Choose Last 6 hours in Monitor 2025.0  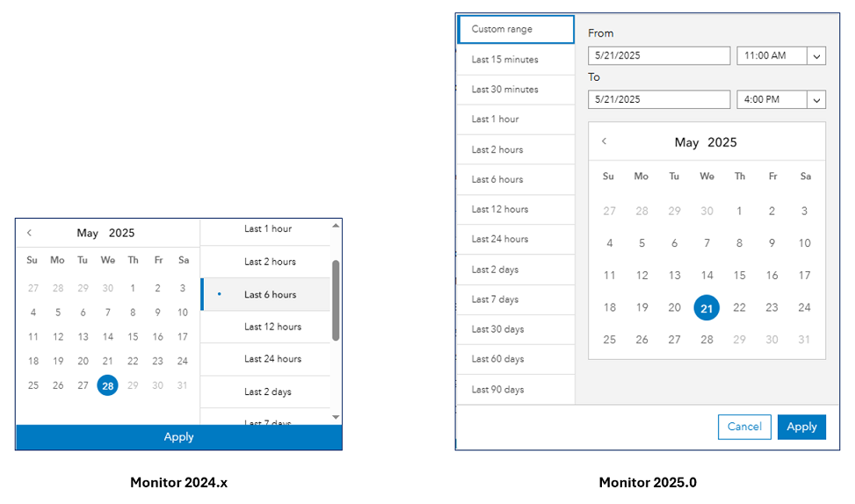coord(516,179)
